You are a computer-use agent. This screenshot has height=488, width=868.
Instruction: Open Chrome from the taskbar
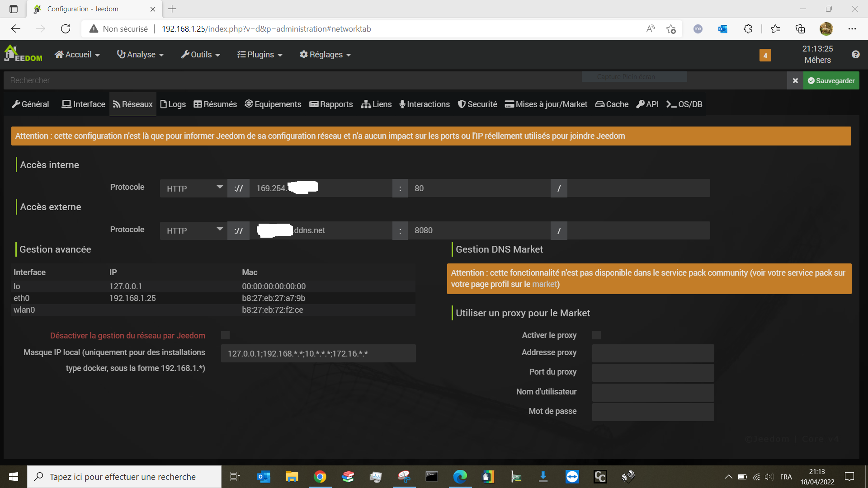320,477
